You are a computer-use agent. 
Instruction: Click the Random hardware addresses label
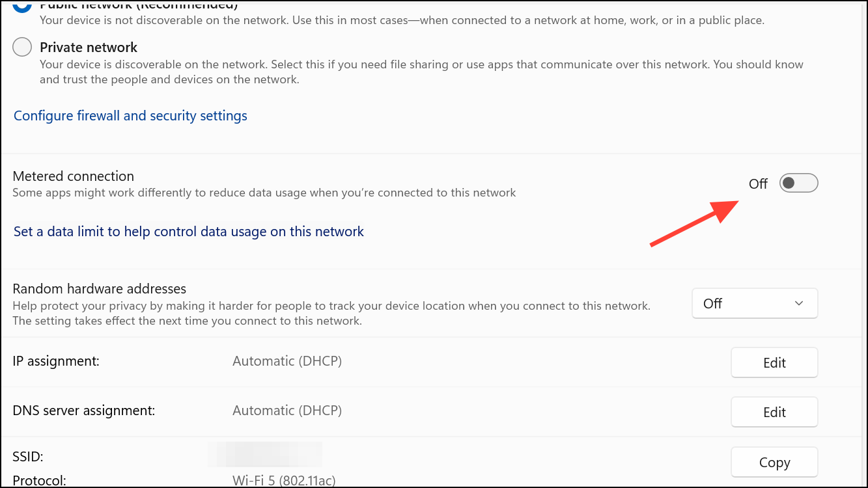[x=99, y=288]
